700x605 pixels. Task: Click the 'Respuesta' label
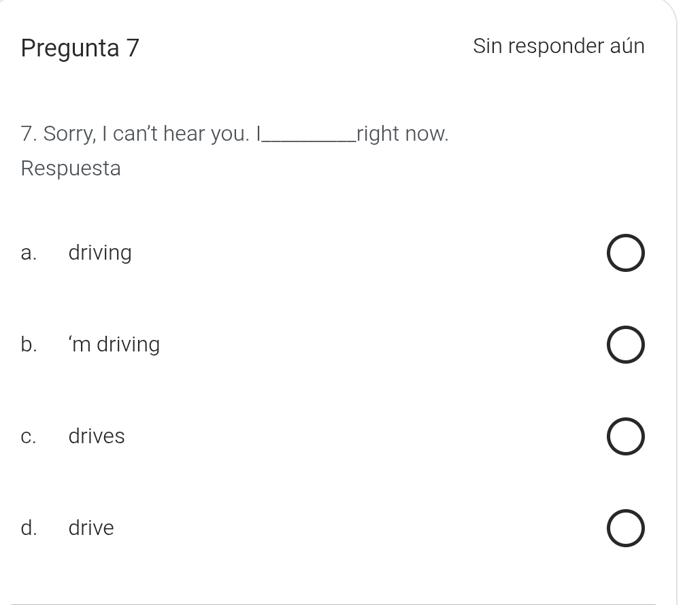71,168
